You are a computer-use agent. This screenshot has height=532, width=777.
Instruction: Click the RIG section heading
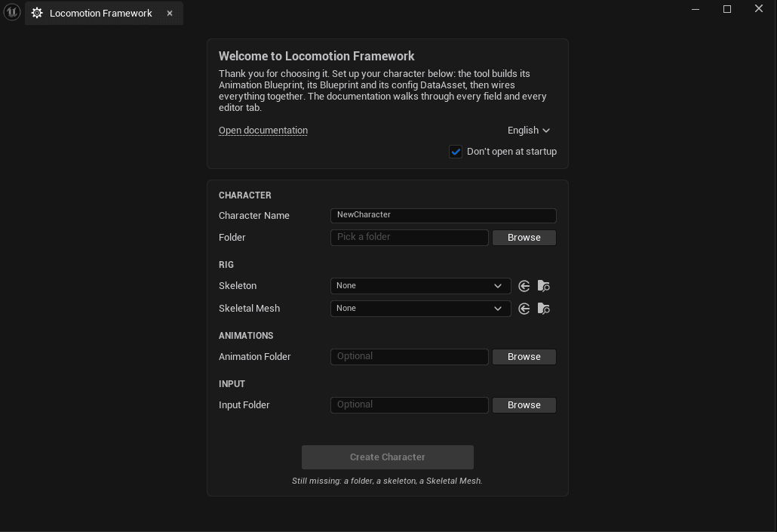(x=226, y=265)
